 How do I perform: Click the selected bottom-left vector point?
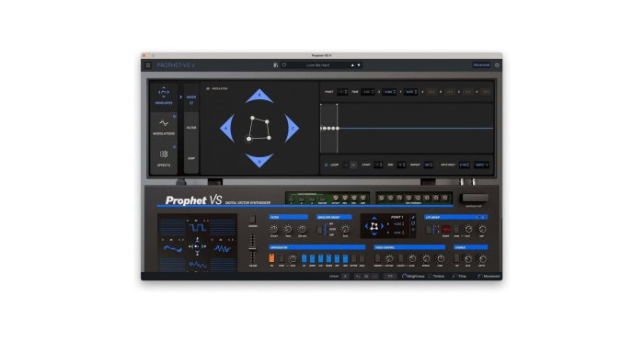[248, 139]
